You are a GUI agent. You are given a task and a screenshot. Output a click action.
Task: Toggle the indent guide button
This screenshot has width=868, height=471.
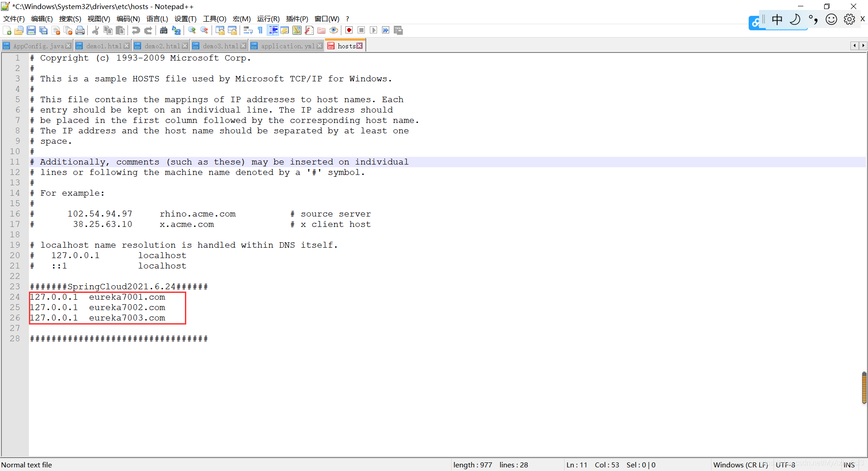pos(273,30)
